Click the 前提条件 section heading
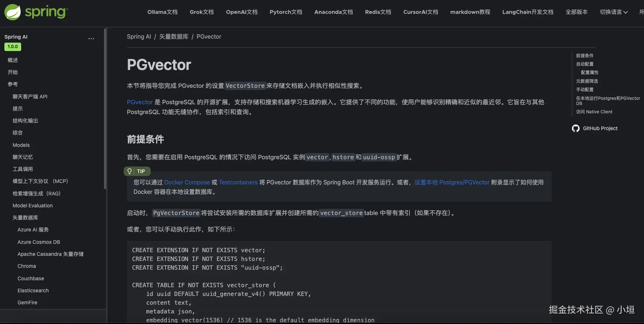Screen dimensions: 644x324 [x=145, y=139]
